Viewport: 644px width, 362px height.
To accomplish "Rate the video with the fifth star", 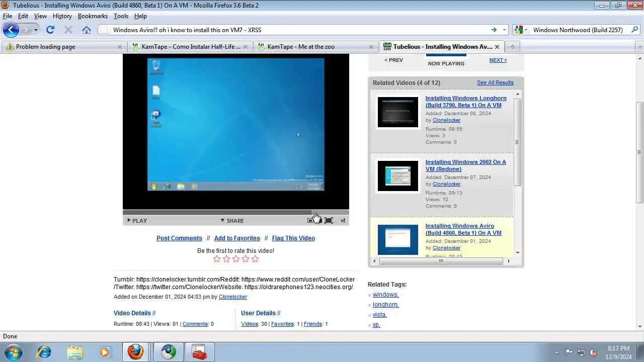I will tap(255, 259).
